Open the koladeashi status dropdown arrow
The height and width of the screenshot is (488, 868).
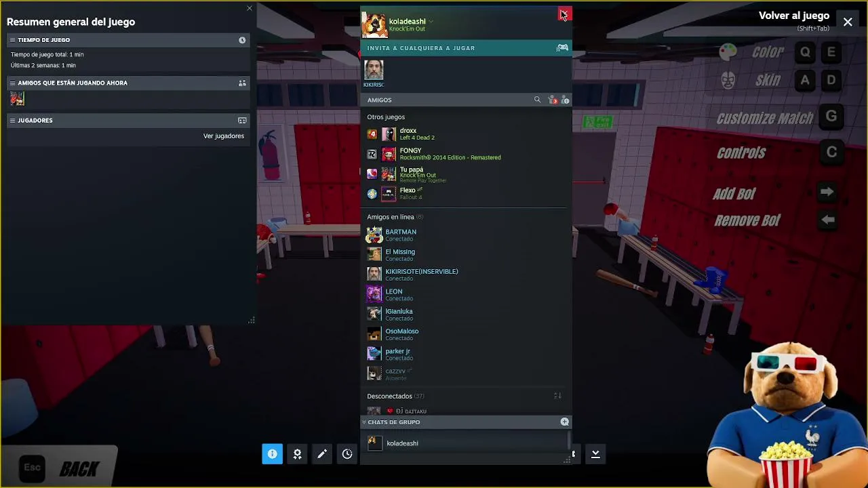[431, 22]
